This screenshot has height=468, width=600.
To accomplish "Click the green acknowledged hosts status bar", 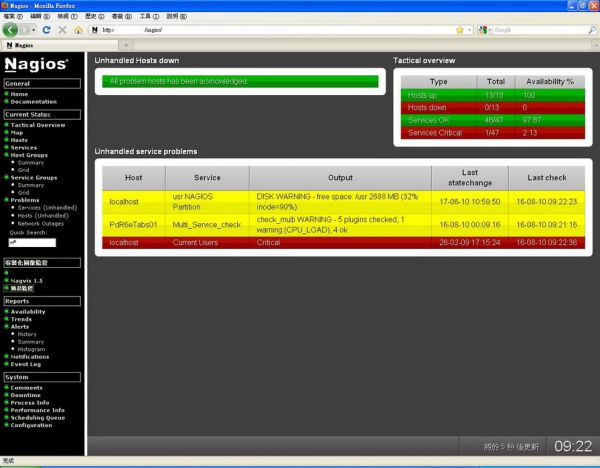I will tap(242, 81).
